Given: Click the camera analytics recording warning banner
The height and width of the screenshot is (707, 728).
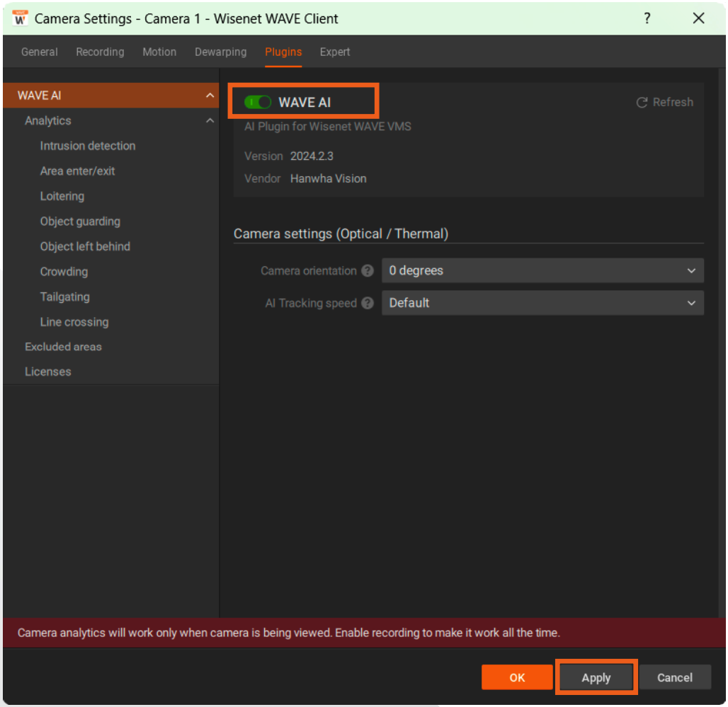Looking at the screenshot, I should point(364,633).
